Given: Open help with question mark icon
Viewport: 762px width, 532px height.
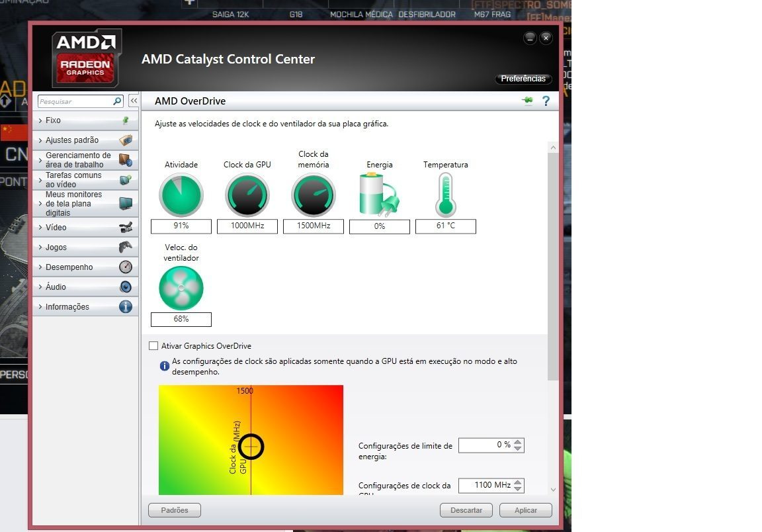Looking at the screenshot, I should pos(546,101).
